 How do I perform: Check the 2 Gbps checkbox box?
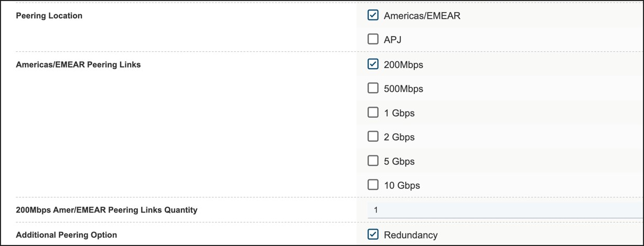tap(373, 137)
